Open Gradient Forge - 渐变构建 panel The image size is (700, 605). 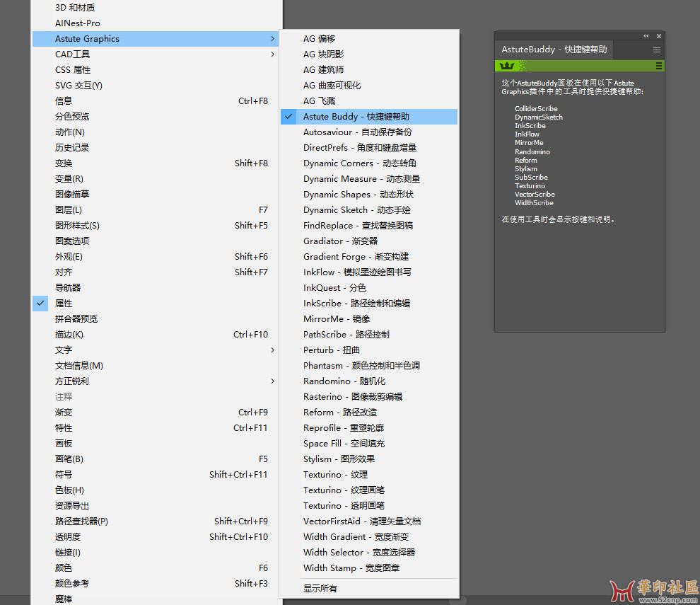369,257
